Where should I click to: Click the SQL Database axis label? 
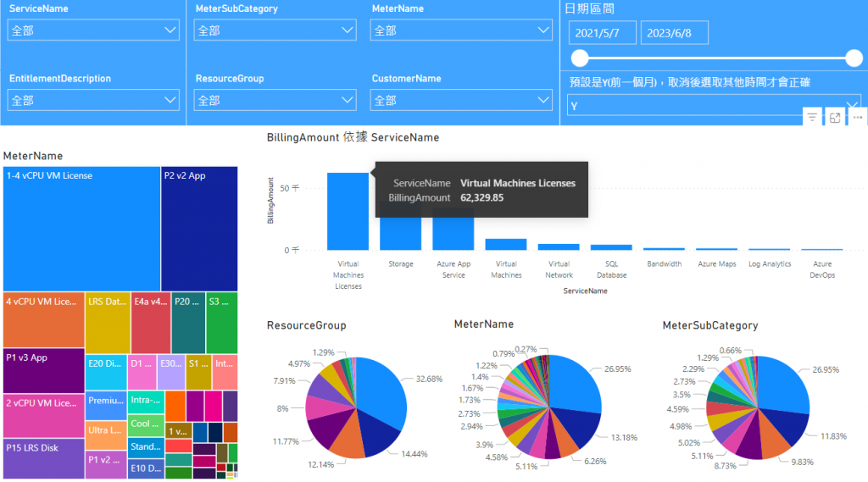click(612, 269)
